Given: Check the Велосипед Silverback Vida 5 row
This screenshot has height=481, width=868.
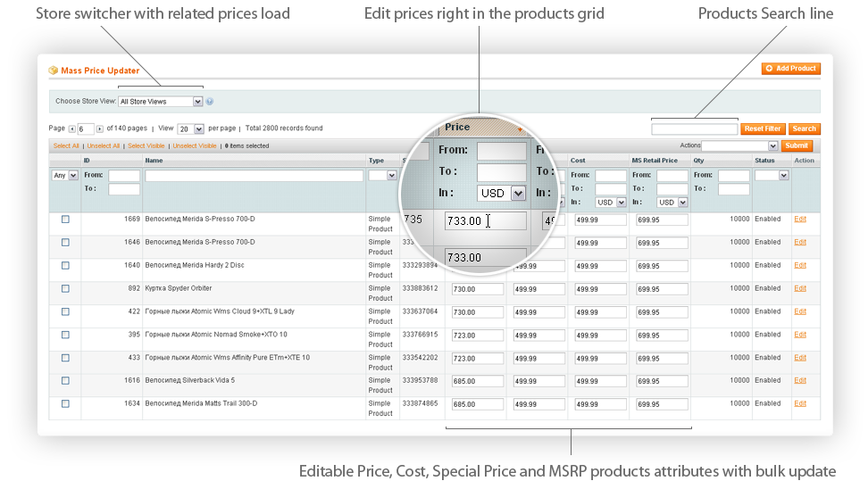Looking at the screenshot, I should click(65, 380).
